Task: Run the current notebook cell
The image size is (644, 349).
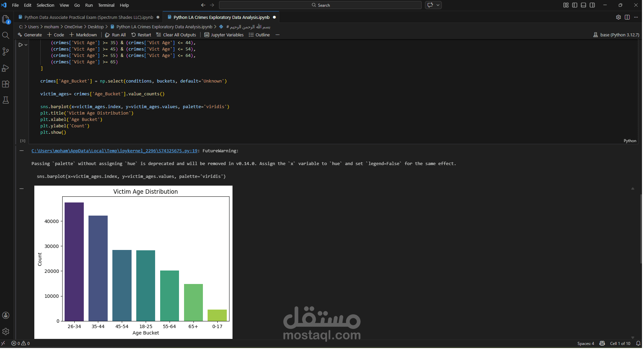Action: point(21,44)
